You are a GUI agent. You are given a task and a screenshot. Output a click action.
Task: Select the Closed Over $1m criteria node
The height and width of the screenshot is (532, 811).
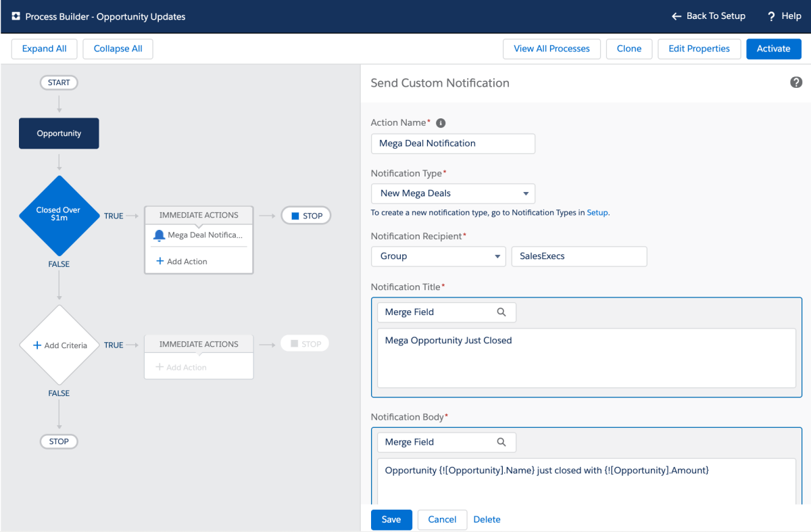(59, 215)
